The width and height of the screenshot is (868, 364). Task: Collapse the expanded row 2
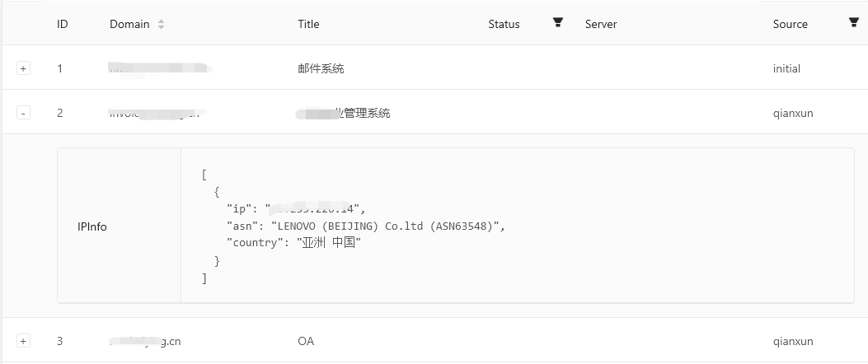(23, 113)
